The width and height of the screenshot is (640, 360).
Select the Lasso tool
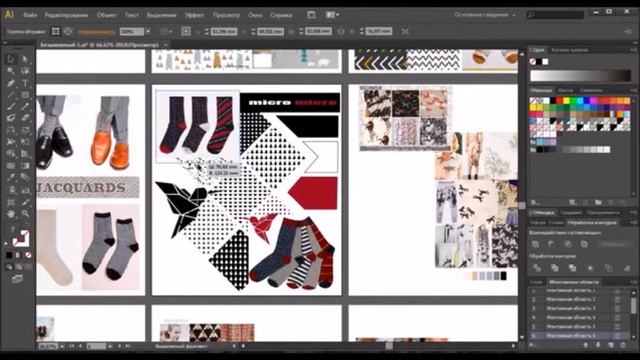click(25, 71)
